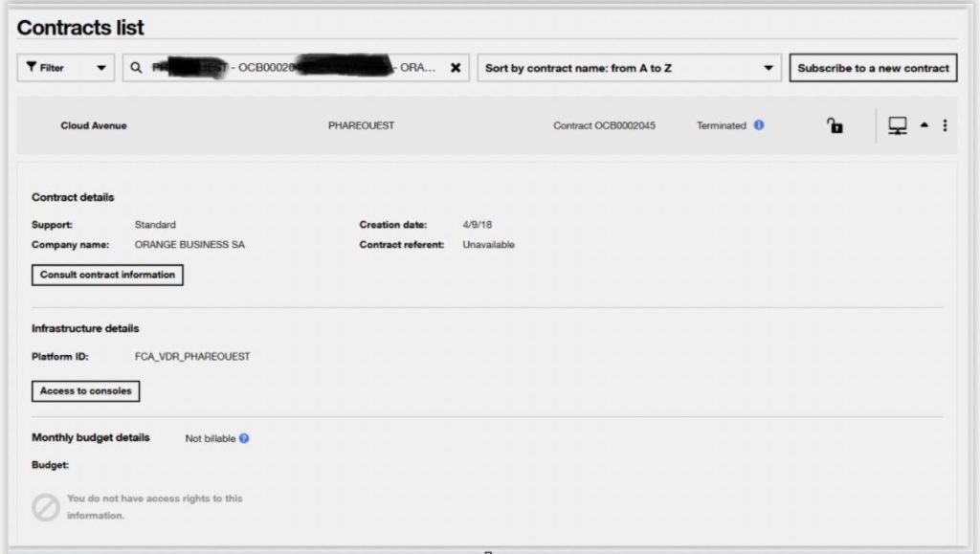Click the help icon next to Not billable

pyautogui.click(x=244, y=439)
